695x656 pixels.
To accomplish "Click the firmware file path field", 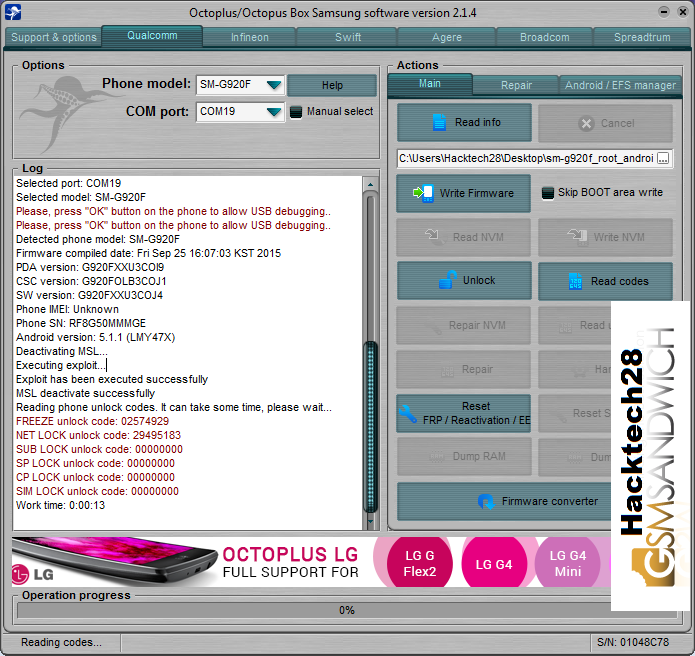I will 527,158.
